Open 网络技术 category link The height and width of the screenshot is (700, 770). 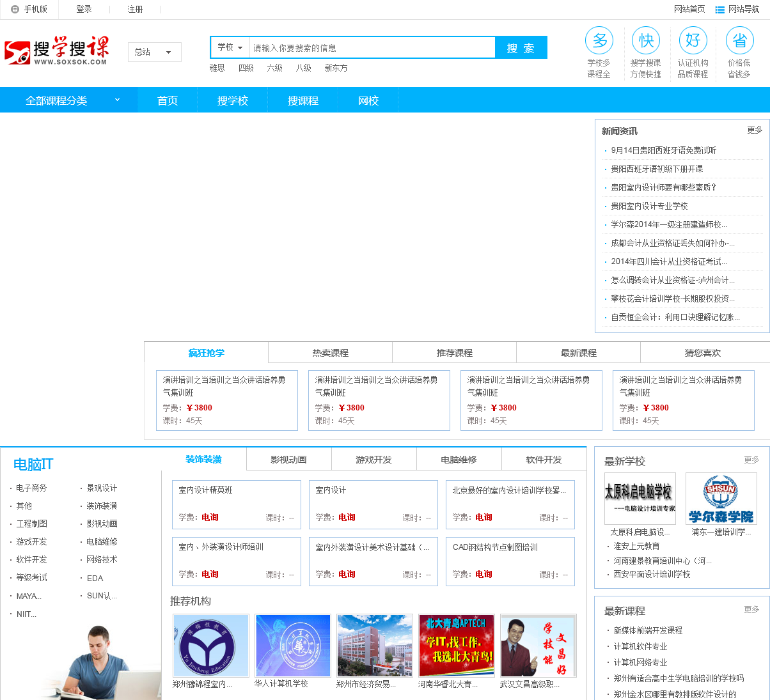click(102, 559)
